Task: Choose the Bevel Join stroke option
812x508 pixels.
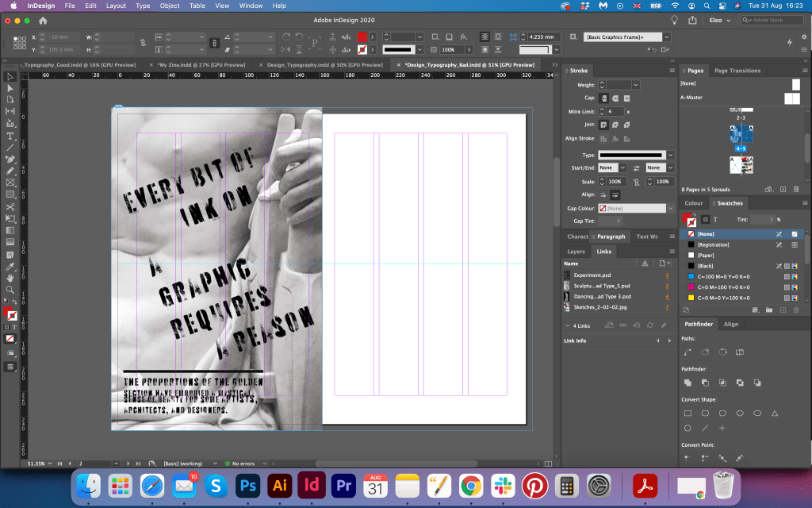Action: coord(626,125)
